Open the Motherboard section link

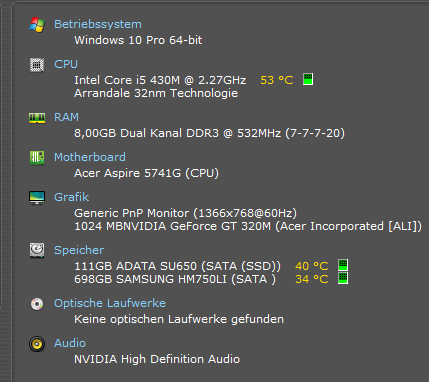click(90, 157)
